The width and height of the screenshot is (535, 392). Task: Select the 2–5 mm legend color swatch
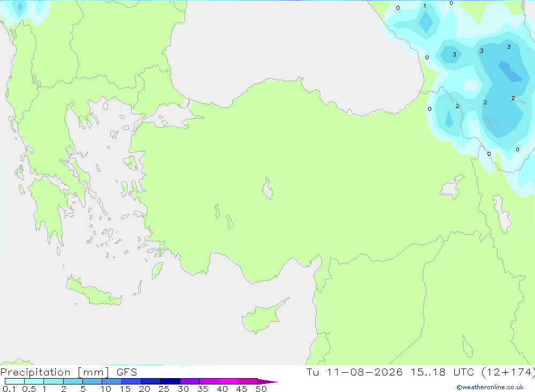click(x=73, y=381)
